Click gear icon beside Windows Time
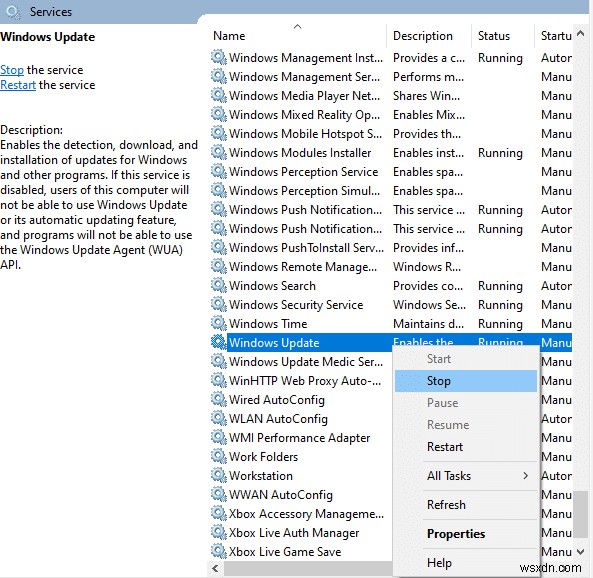 219,323
